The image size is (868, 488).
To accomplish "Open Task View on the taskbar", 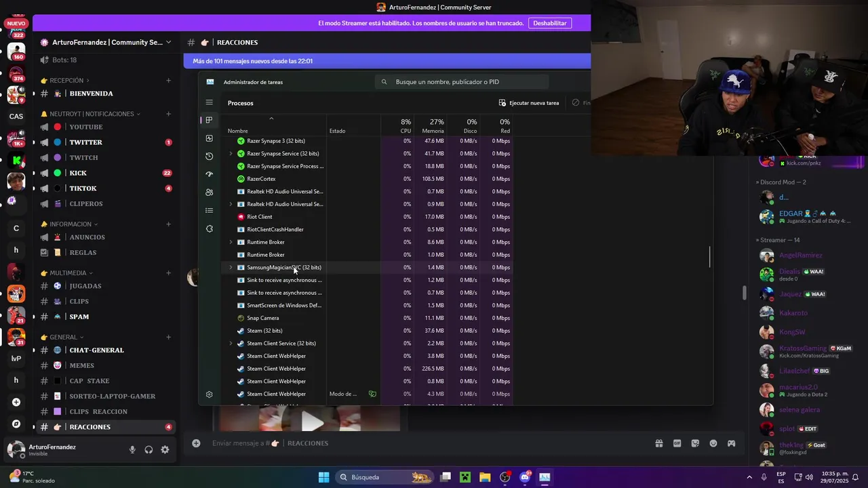I will point(446,477).
